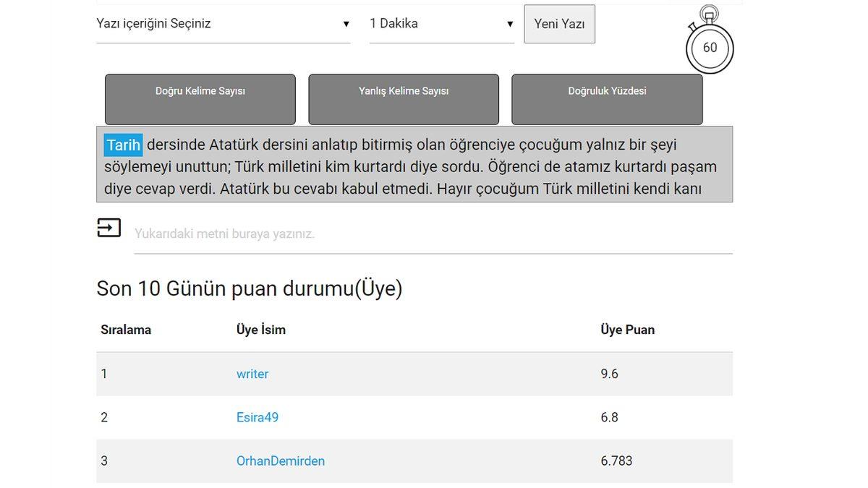Click the arrow icon beside the typing field
This screenshot has height=488, width=868.
click(x=109, y=227)
